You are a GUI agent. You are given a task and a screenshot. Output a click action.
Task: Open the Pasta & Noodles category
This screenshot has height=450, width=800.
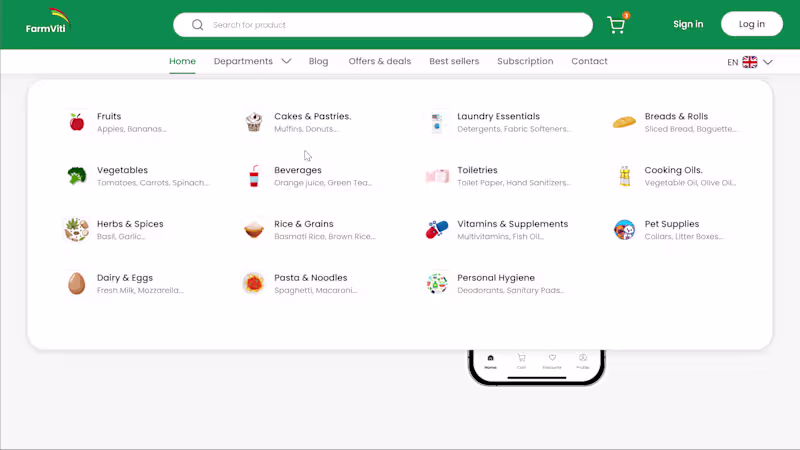coord(310,278)
